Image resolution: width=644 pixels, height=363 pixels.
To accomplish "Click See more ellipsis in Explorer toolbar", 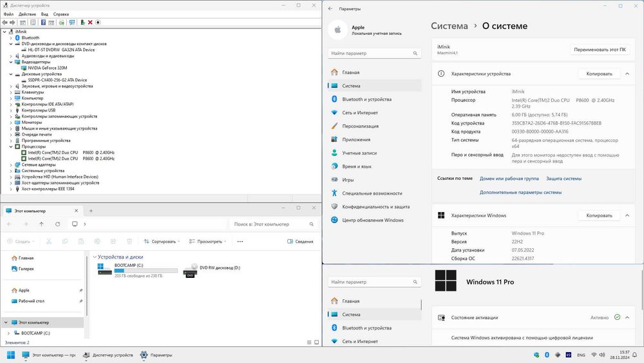I will [x=240, y=241].
